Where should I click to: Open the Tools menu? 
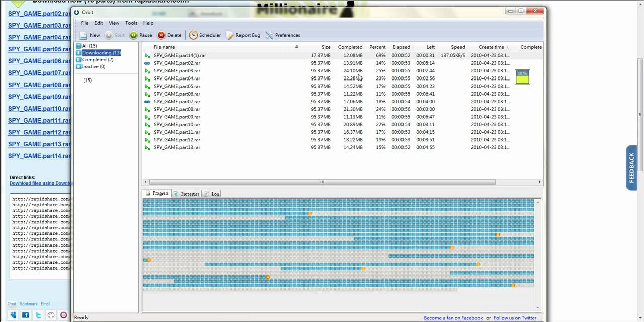pyautogui.click(x=131, y=23)
